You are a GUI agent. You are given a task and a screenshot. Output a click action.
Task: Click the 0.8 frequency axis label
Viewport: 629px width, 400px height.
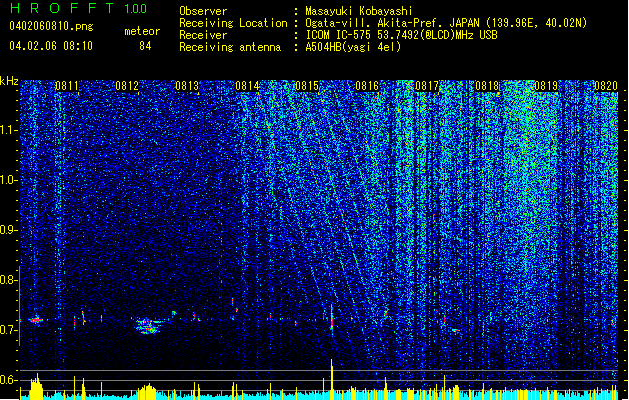[x=8, y=280]
